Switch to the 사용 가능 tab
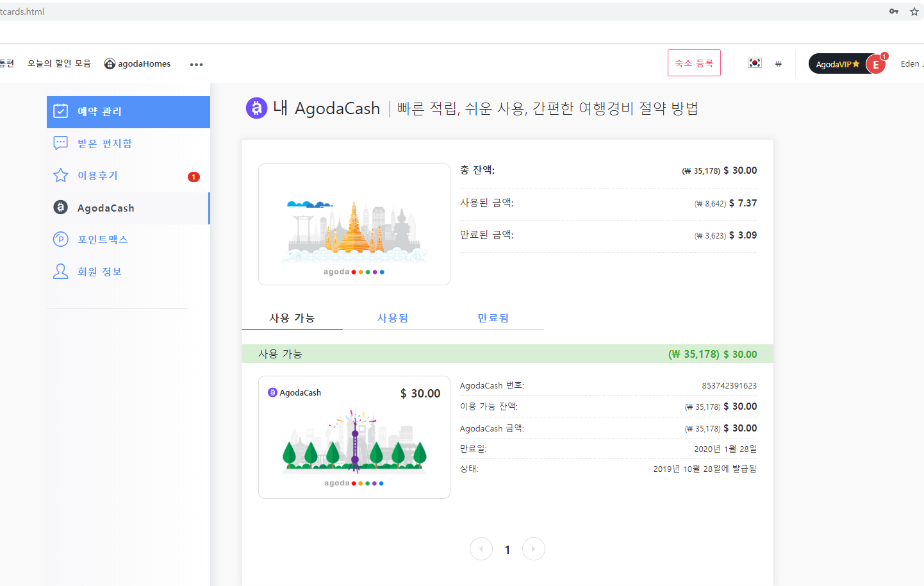Image resolution: width=924 pixels, height=586 pixels. pos(292,318)
